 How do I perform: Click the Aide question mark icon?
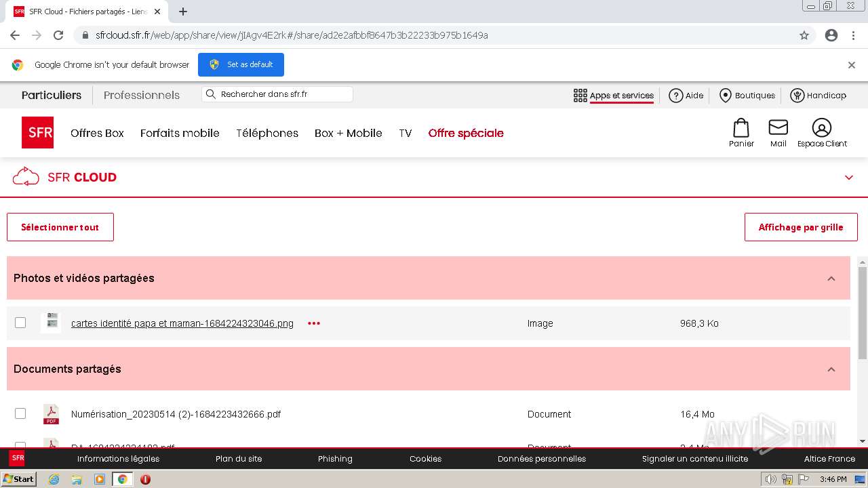click(675, 96)
